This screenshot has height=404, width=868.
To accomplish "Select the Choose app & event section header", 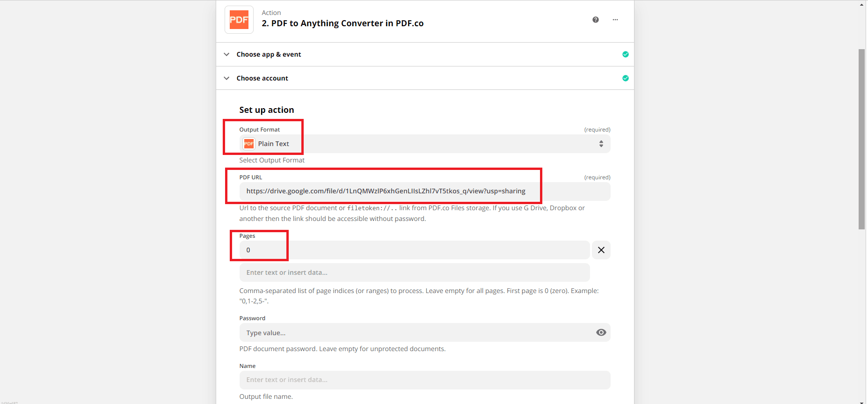I will point(269,54).
